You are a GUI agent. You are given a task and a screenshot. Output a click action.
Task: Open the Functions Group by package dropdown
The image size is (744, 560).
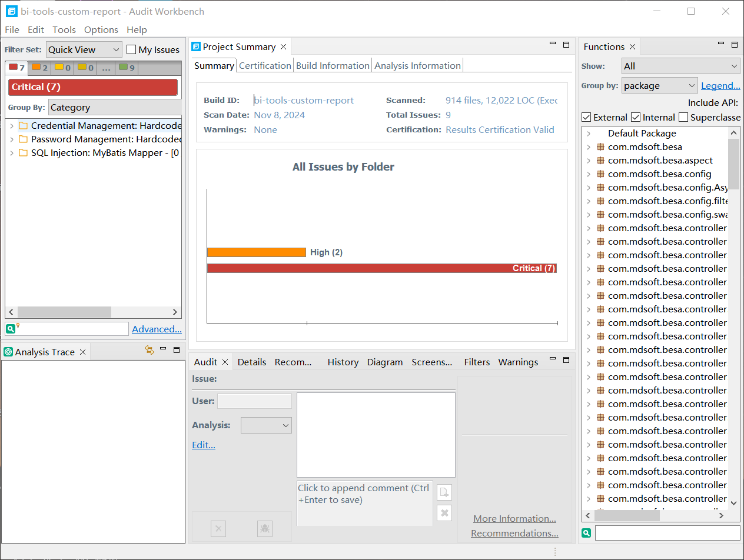click(659, 86)
